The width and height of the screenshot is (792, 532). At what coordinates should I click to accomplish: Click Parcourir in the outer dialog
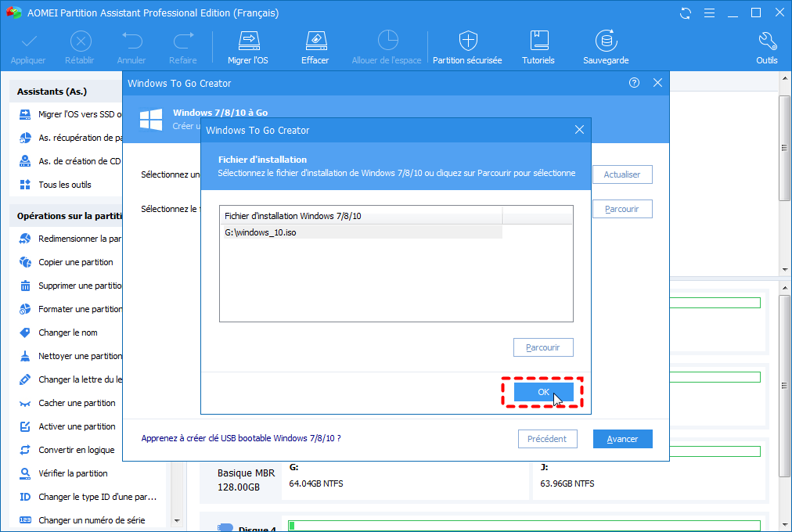point(622,209)
